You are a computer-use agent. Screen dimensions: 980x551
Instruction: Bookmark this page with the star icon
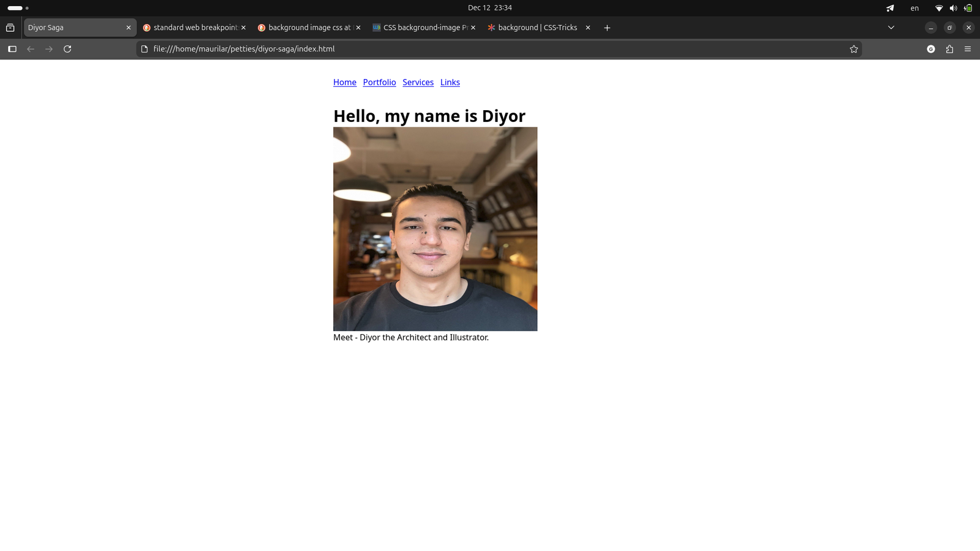(854, 49)
